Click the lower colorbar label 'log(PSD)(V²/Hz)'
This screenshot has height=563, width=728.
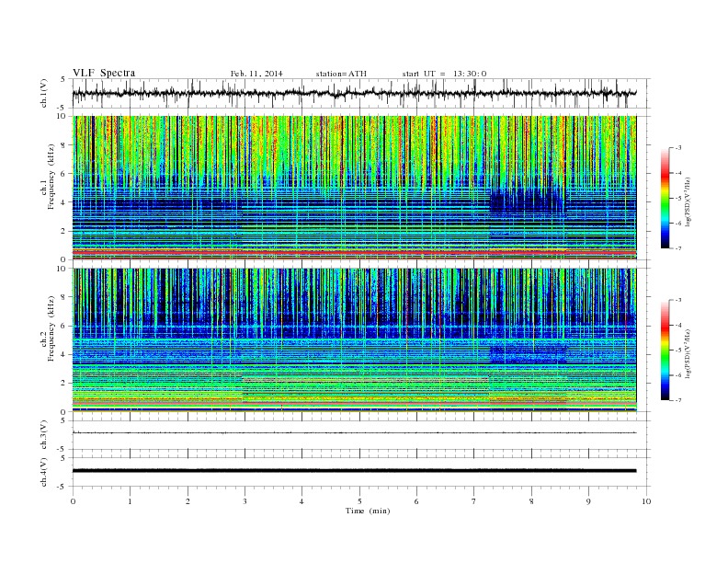[x=688, y=353]
